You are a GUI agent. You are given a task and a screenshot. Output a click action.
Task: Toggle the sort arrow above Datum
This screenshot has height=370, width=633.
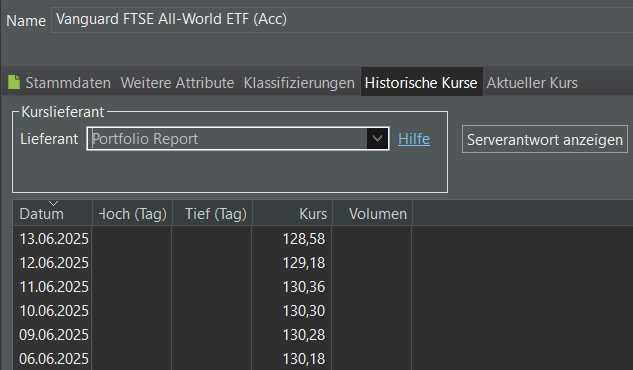[x=53, y=203]
